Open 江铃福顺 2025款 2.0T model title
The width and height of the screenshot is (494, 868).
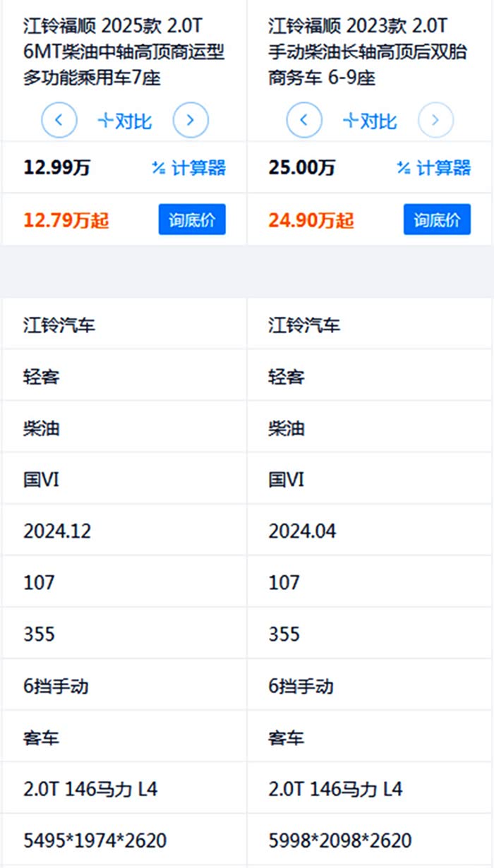click(124, 52)
